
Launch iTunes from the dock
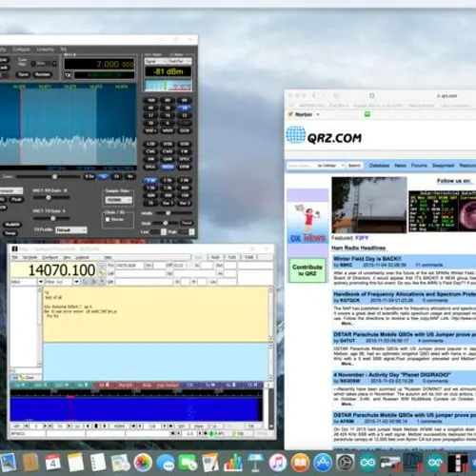(278, 462)
